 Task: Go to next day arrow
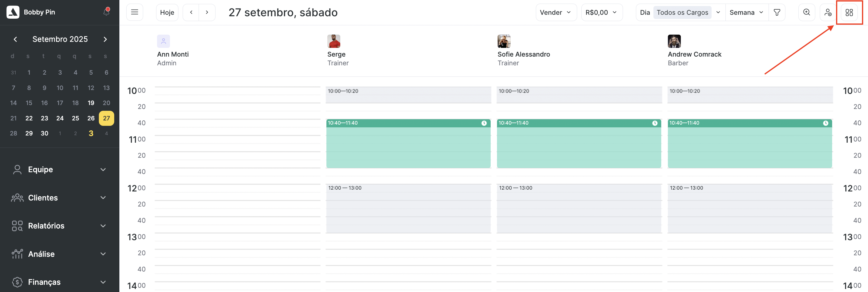tap(207, 12)
